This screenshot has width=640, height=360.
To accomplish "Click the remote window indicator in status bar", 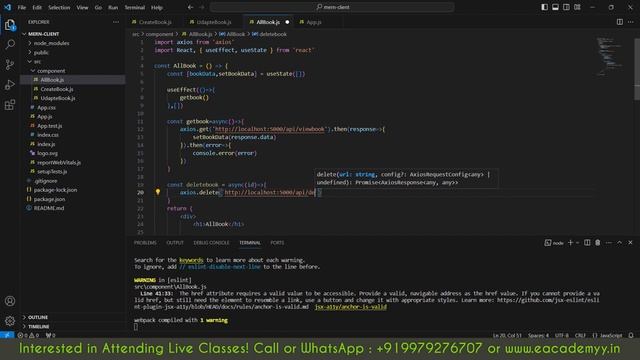I will coord(7,335).
